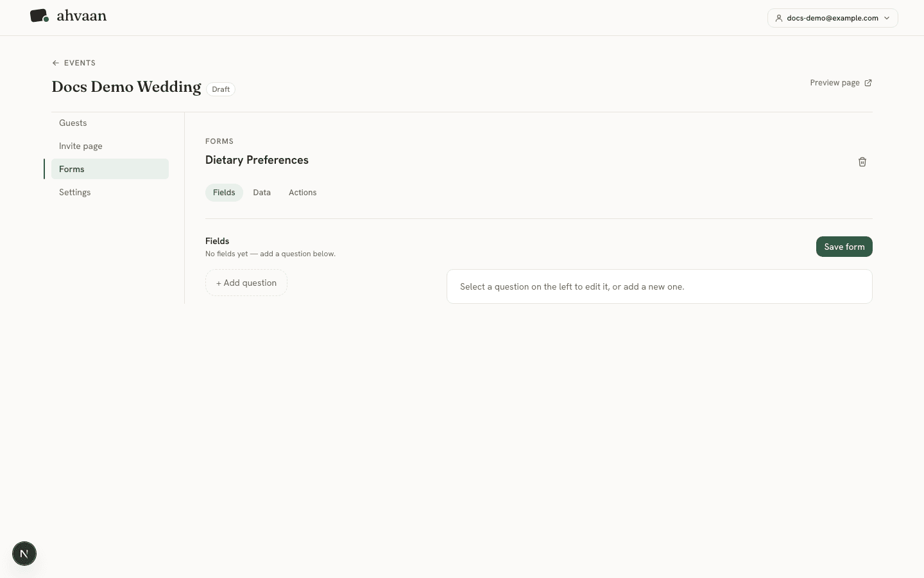Image resolution: width=924 pixels, height=578 pixels.
Task: Click the 'No fields yet' helper text
Action: coord(270,254)
